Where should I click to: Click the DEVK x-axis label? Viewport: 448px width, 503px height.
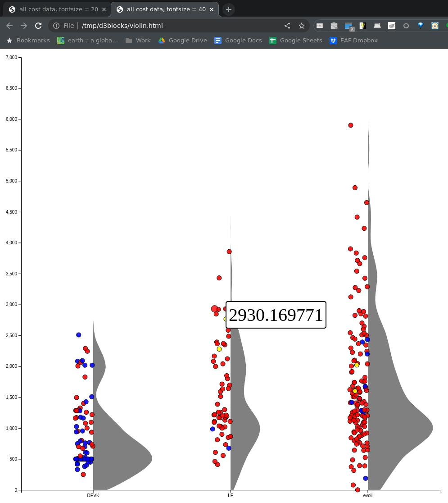pyautogui.click(x=93, y=496)
